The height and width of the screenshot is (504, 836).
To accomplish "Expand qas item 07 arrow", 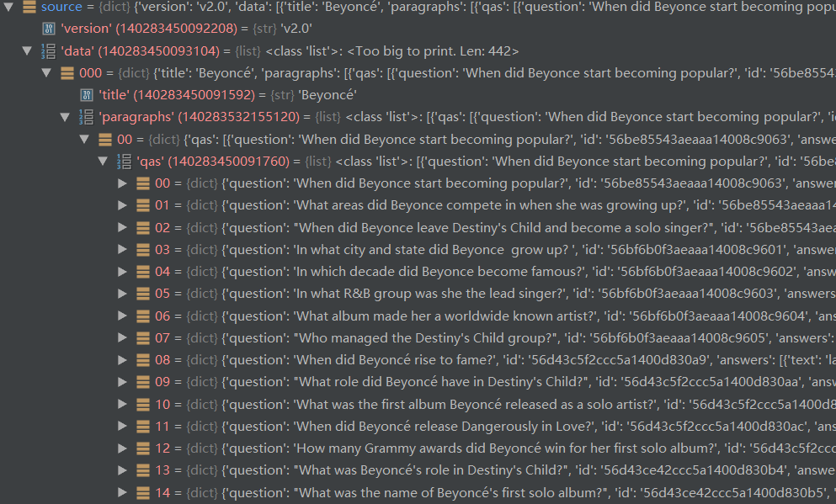I will pyautogui.click(x=122, y=337).
